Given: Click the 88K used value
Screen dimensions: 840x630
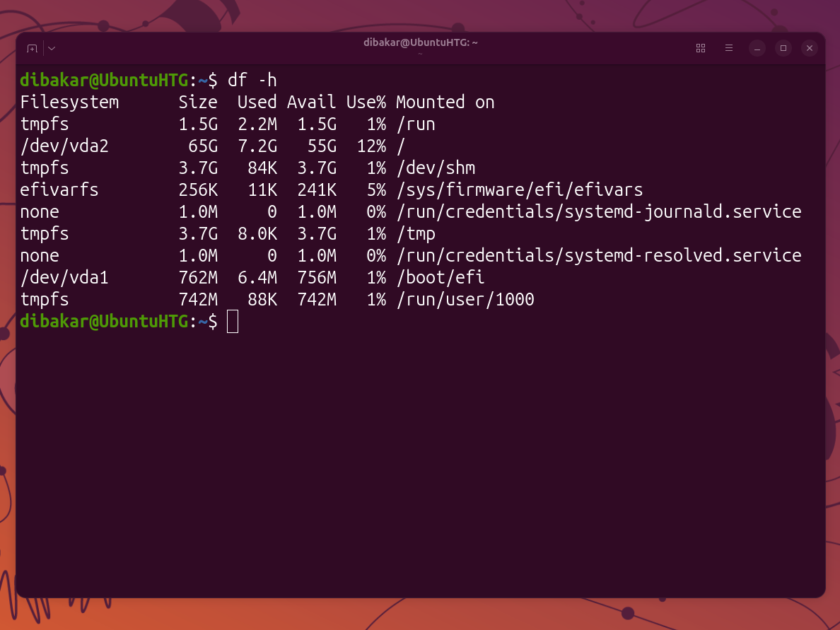Looking at the screenshot, I should pyautogui.click(x=262, y=300).
